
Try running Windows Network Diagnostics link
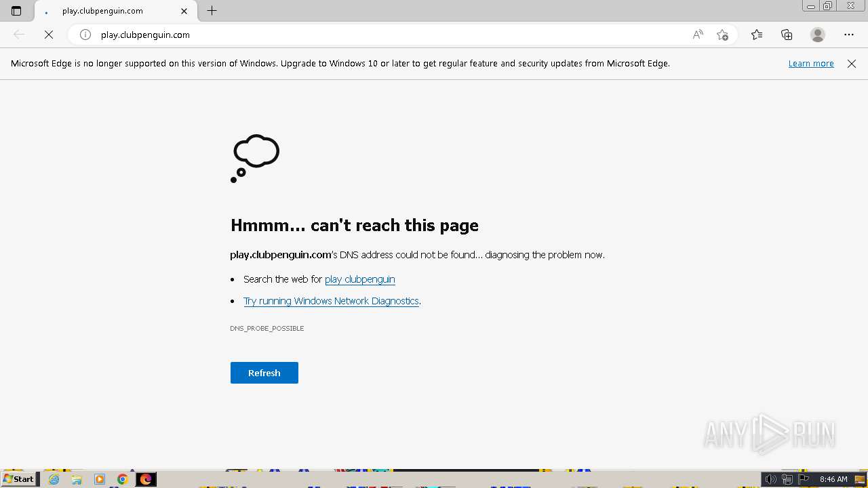click(331, 301)
